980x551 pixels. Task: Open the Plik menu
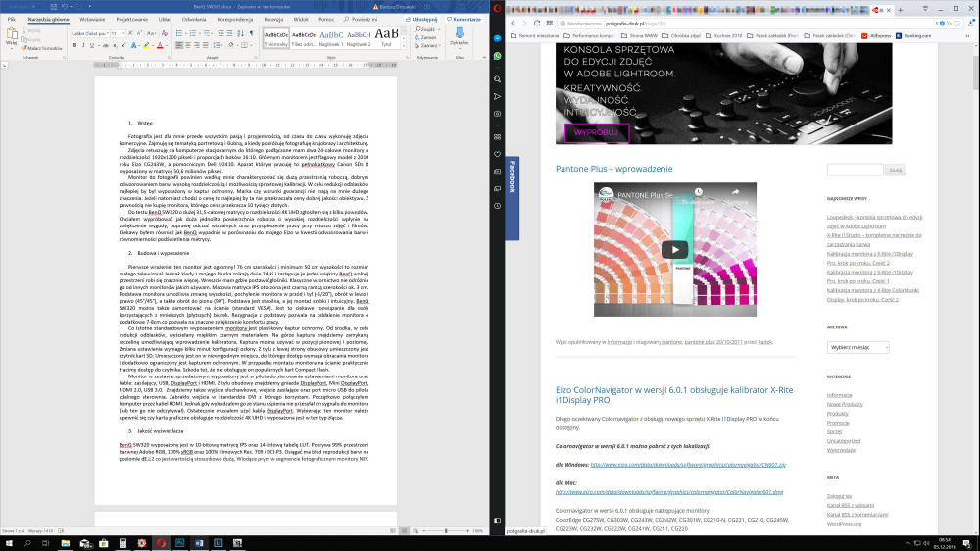pos(11,20)
